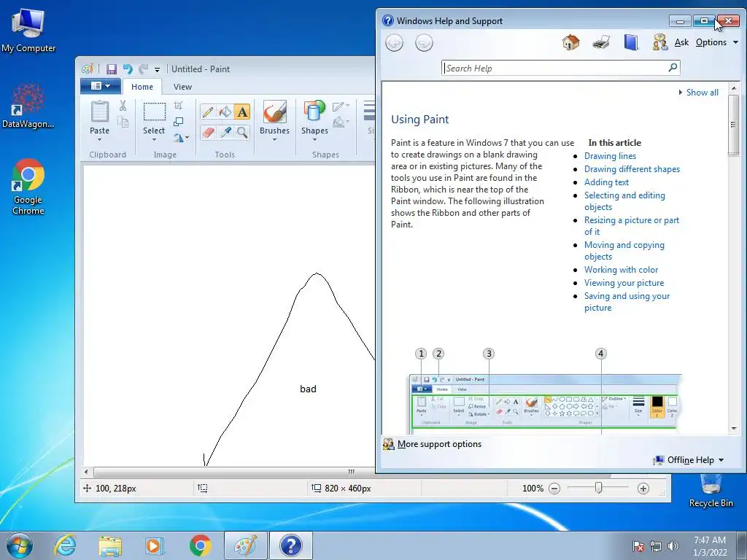Screen dimensions: 747x560
Task: Select the Magnifier tool in Paint
Action: pyautogui.click(x=242, y=132)
